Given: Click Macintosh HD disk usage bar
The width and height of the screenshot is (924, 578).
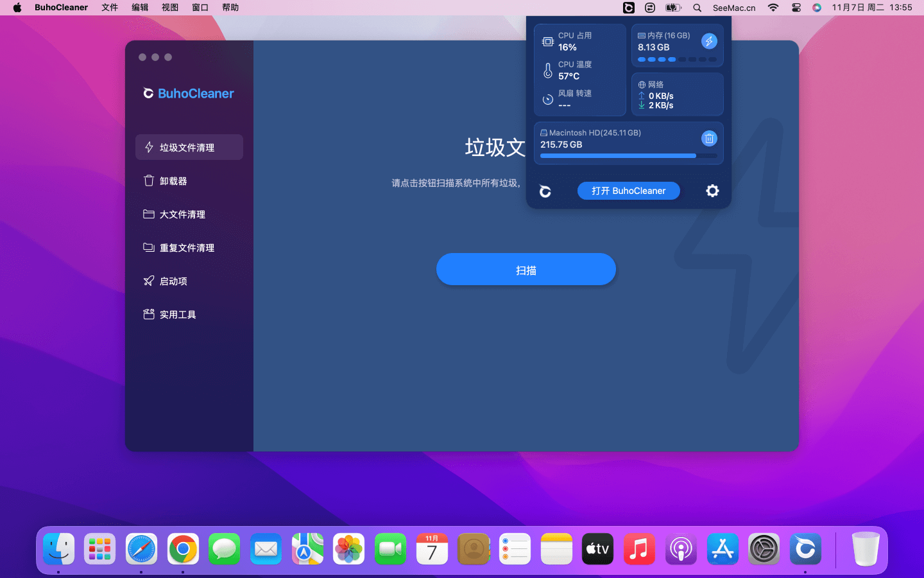Looking at the screenshot, I should tap(628, 155).
